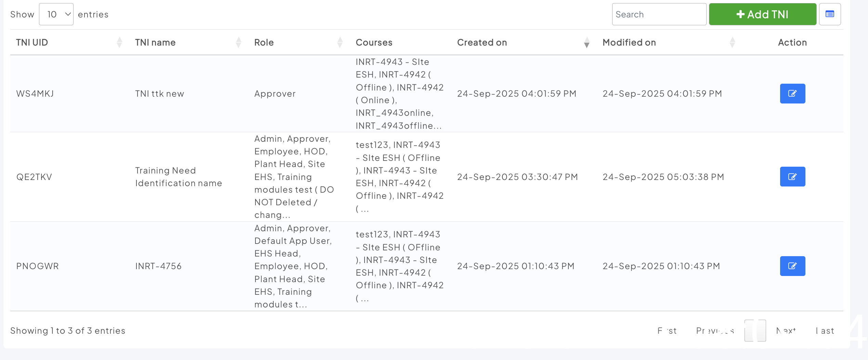
Task: Click the TNI name column header label
Action: (155, 42)
